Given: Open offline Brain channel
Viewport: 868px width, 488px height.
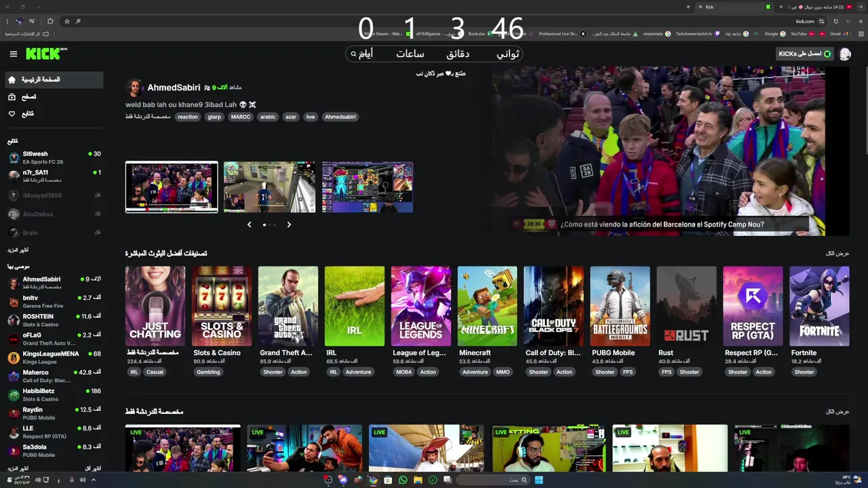Looking at the screenshot, I should click(54, 232).
